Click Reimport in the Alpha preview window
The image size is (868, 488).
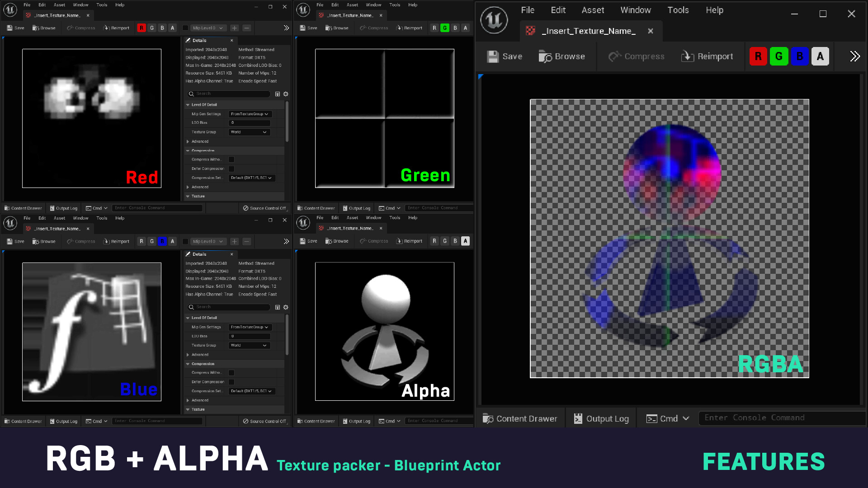pos(409,241)
